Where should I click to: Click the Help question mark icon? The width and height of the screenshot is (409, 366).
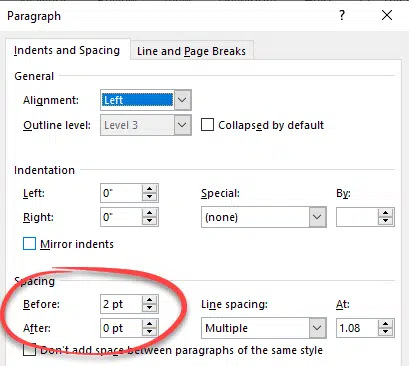(342, 15)
